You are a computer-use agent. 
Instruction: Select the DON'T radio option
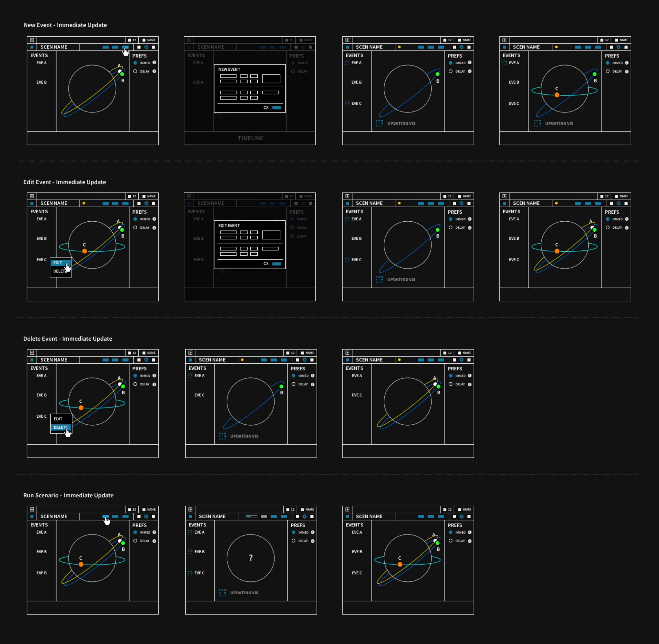[x=292, y=236]
